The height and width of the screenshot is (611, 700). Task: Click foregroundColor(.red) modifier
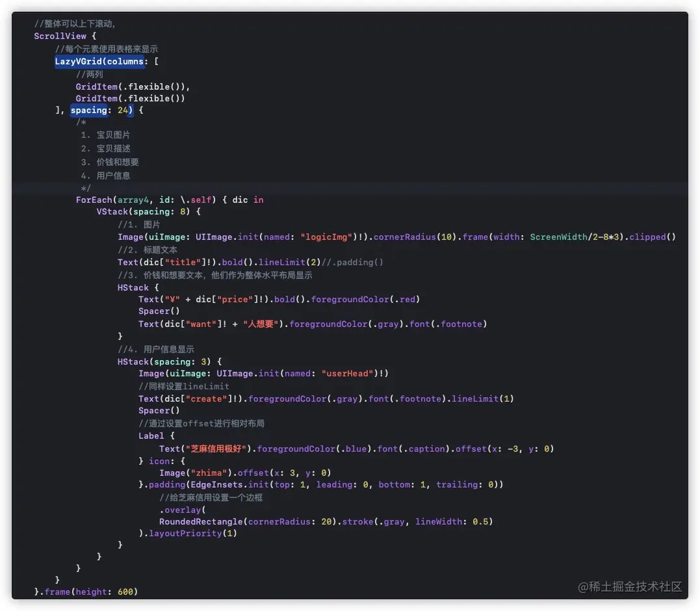[x=365, y=300]
